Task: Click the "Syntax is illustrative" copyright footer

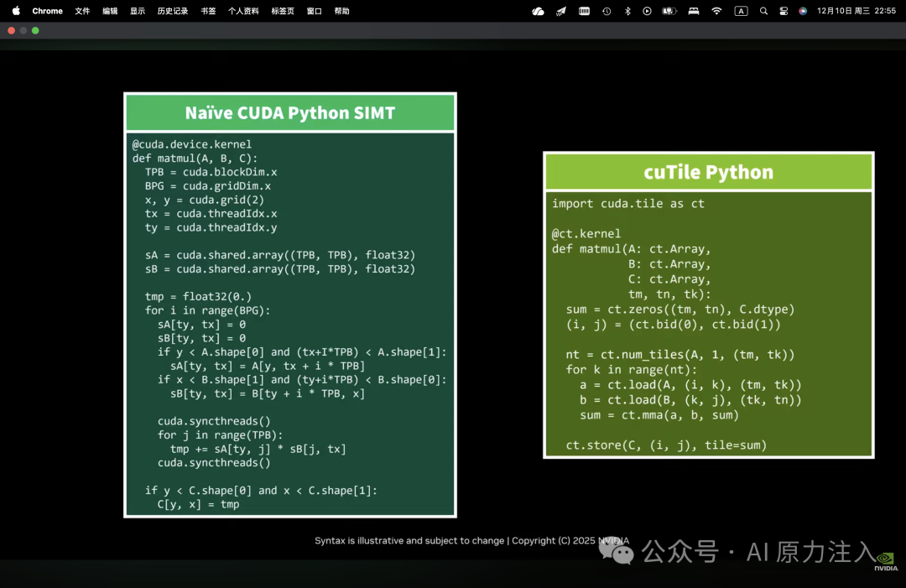Action: point(471,541)
